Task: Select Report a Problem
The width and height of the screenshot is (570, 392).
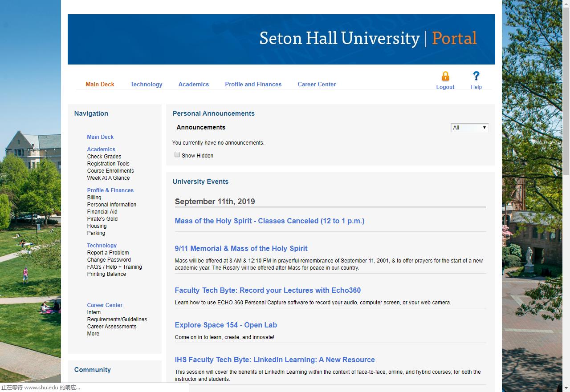Action: pyautogui.click(x=108, y=253)
